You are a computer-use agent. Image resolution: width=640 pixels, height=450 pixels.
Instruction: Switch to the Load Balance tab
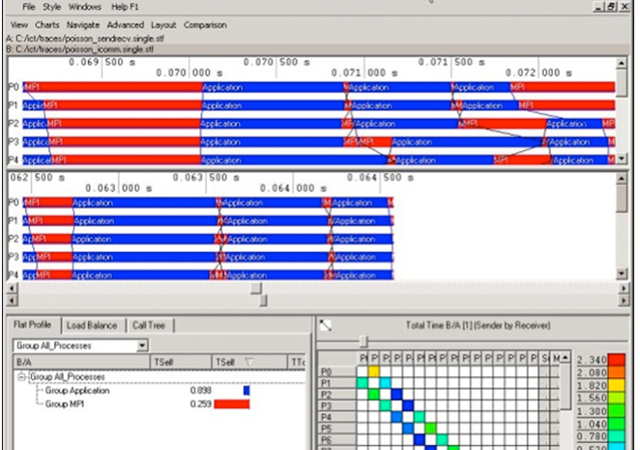point(92,325)
